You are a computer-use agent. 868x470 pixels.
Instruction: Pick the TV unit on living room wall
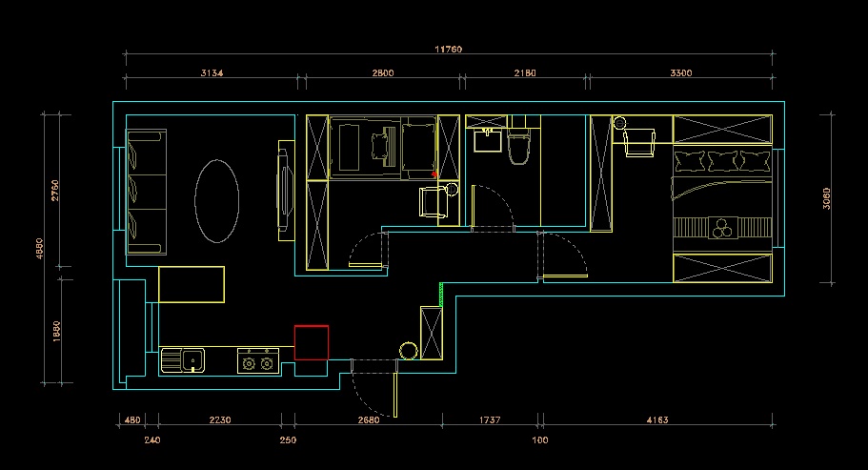click(284, 190)
